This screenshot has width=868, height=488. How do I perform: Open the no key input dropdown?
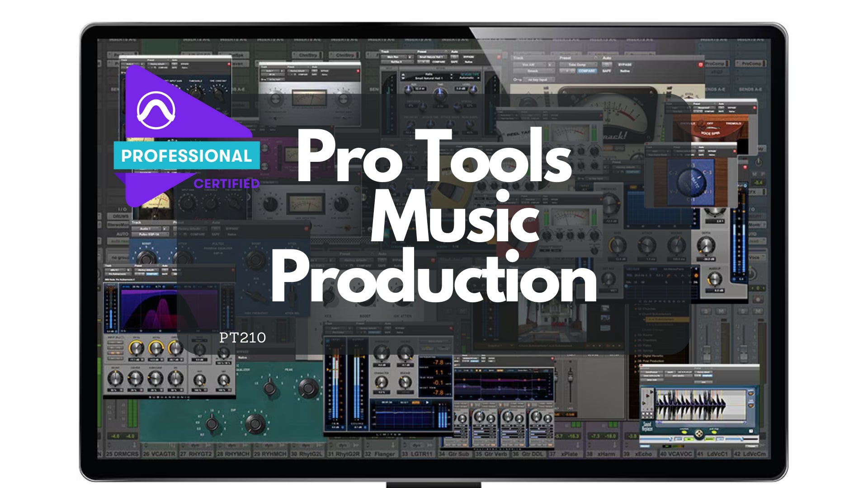[538, 80]
